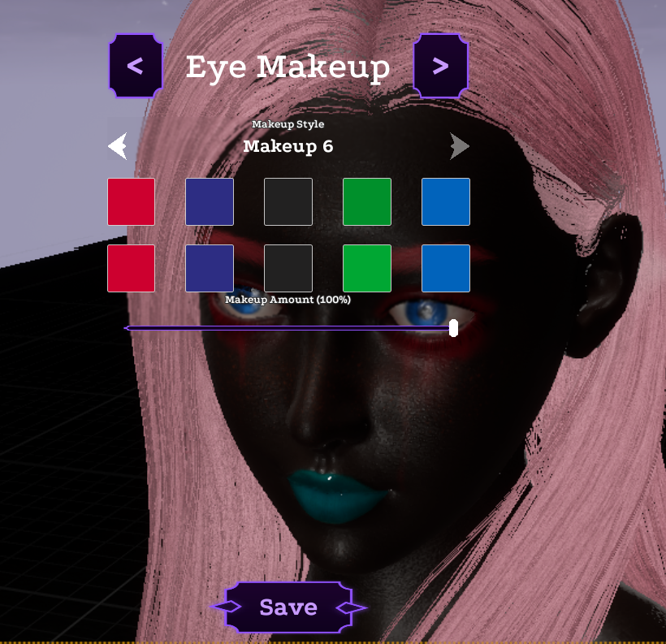The image size is (666, 644).
Task: Go to the next customization category
Action: click(440, 66)
